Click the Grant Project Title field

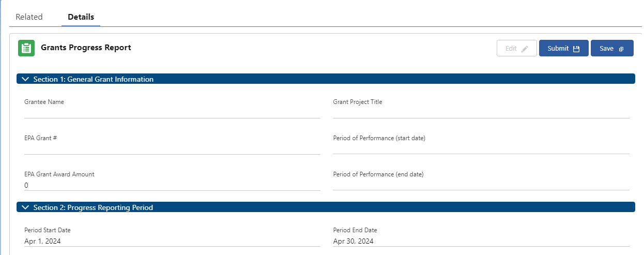pos(481,112)
